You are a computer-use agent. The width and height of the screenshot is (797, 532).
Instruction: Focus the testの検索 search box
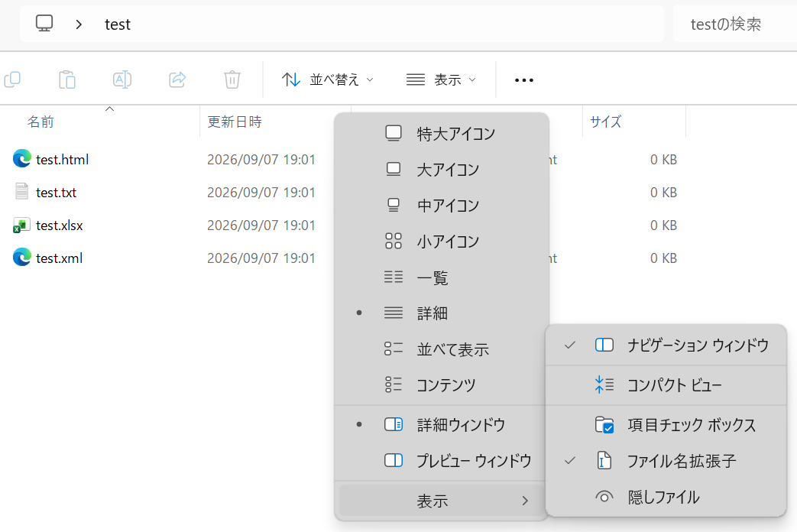pos(734,24)
